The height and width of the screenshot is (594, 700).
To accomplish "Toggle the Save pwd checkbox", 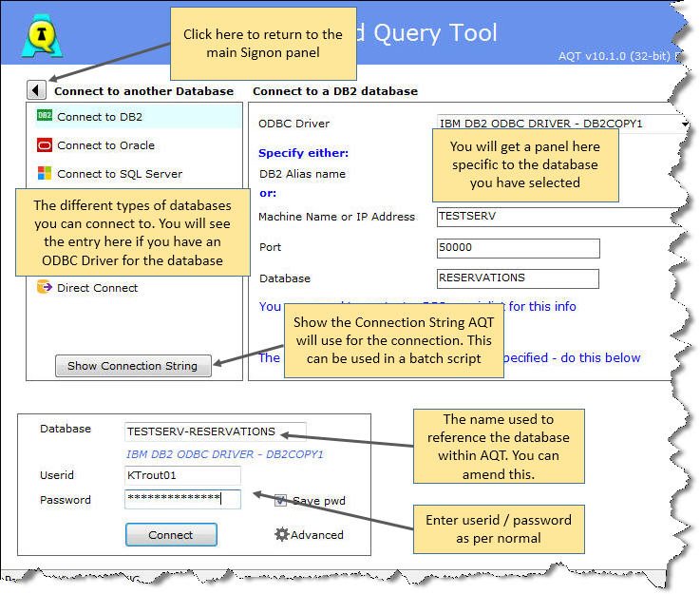I will tap(280, 500).
